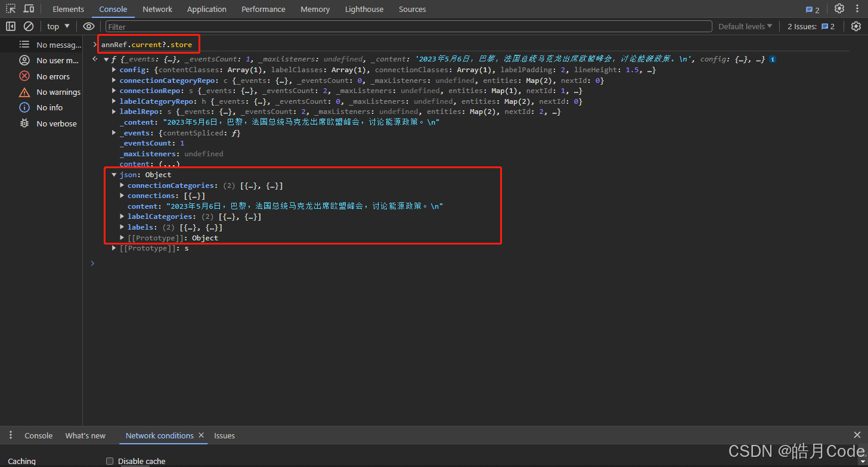Expand the connectionCategories array

122,185
